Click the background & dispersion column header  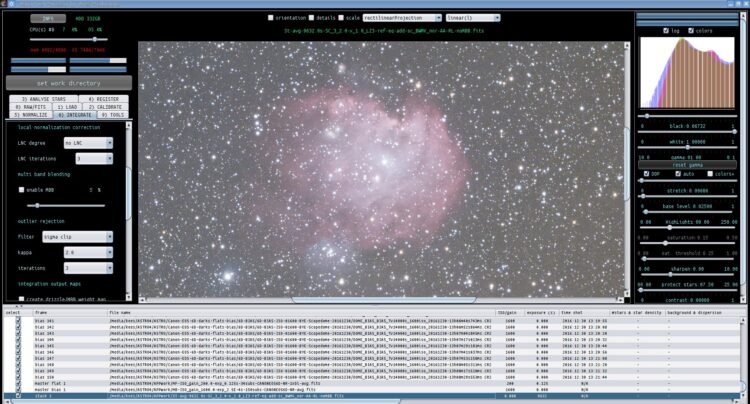(702, 313)
